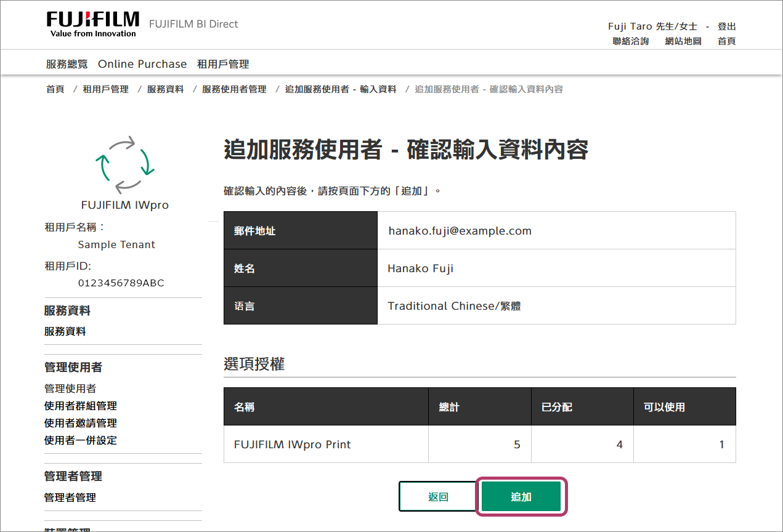Image resolution: width=783 pixels, height=532 pixels.
Task: Click the 追加服務使用者 - 輸入資料 breadcrumb
Action: pos(341,89)
